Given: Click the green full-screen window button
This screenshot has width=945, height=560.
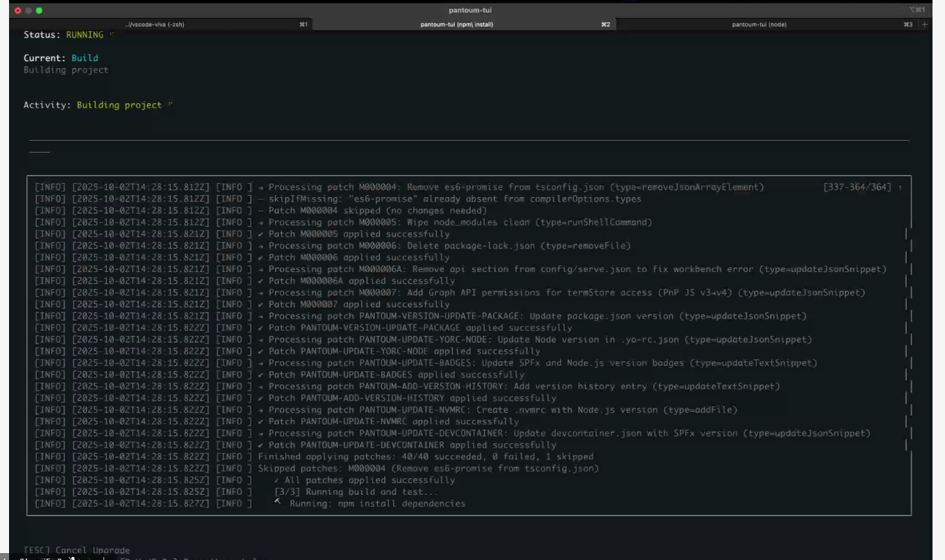Looking at the screenshot, I should (40, 10).
